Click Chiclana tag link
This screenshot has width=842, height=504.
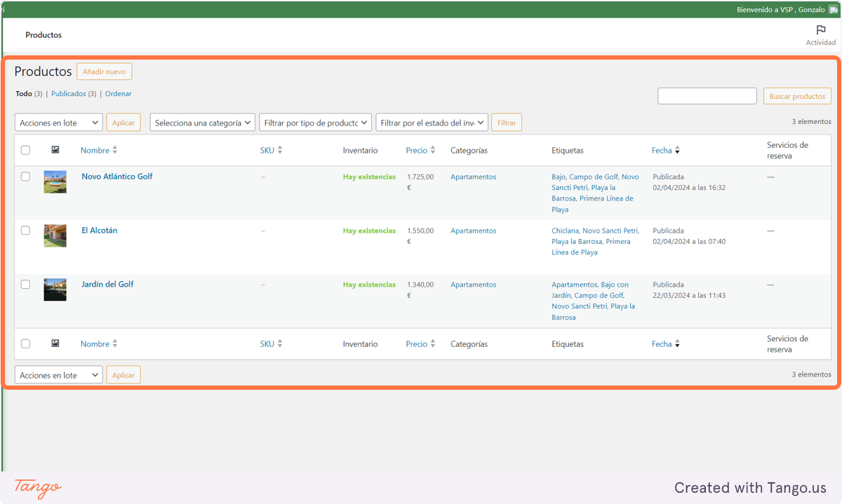(x=566, y=231)
